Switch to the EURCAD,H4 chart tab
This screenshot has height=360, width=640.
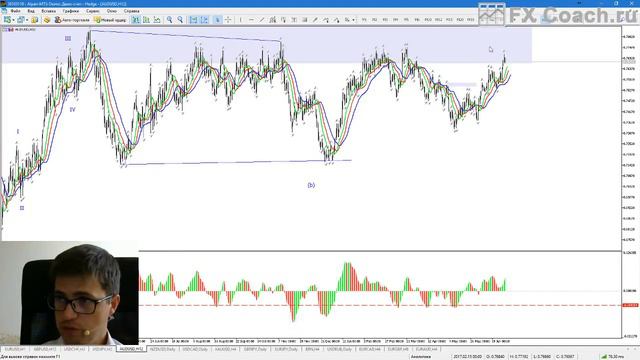pyautogui.click(x=370, y=349)
